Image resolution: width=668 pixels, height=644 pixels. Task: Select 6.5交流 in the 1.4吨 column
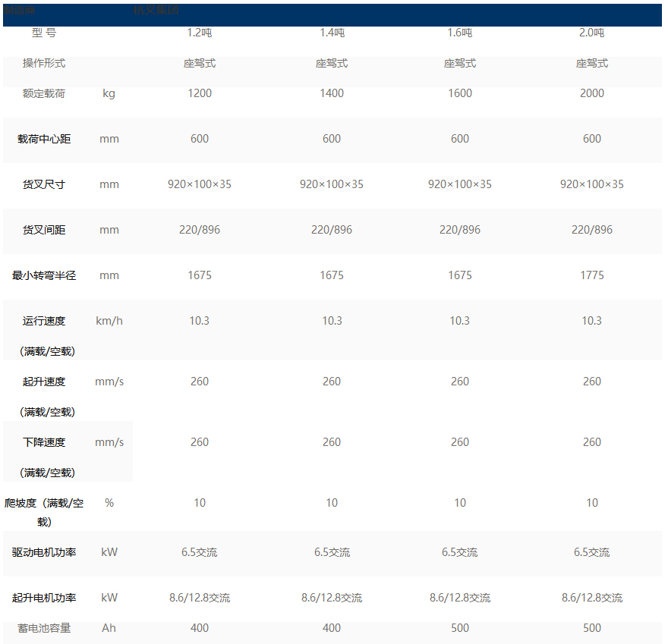coord(332,552)
